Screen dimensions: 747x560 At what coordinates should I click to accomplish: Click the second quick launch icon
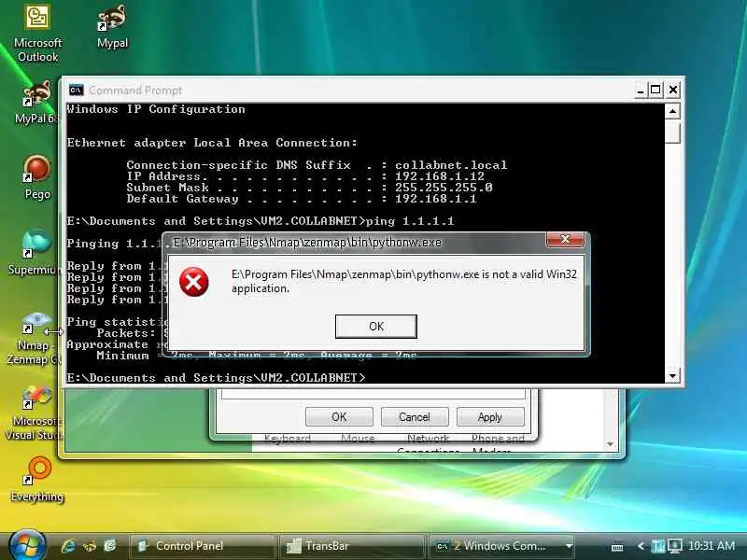point(89,546)
